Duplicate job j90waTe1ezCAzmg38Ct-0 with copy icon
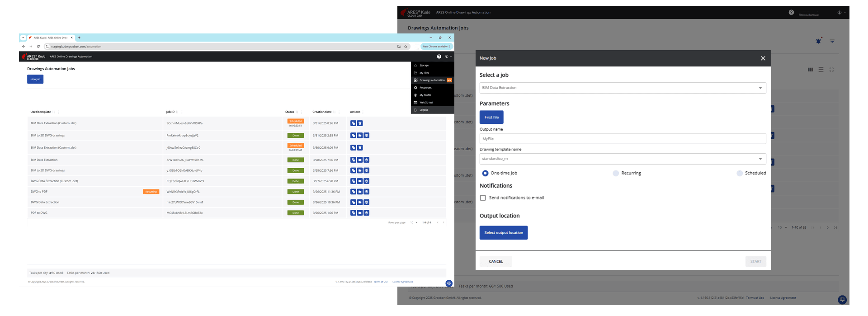 [x=353, y=147]
